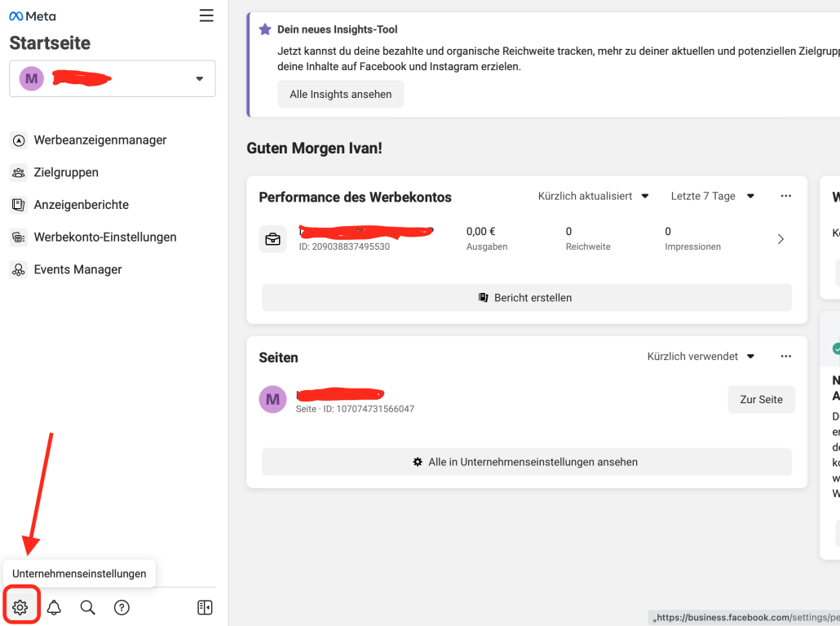Click the Werbeanzeigenmanager compass icon
Viewport: 840px width, 626px height.
(19, 140)
